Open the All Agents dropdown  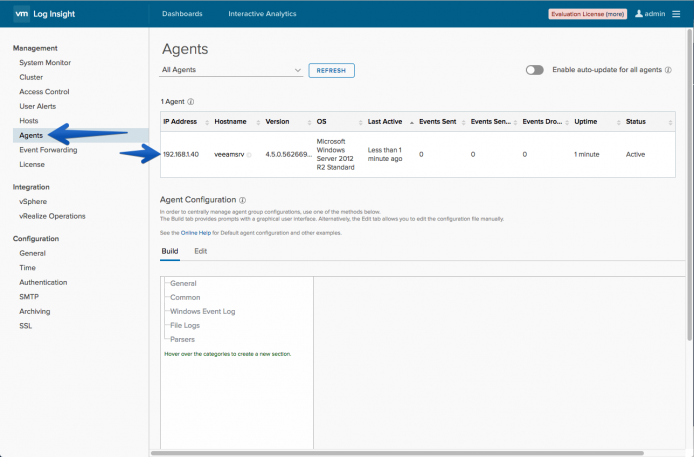(x=231, y=70)
